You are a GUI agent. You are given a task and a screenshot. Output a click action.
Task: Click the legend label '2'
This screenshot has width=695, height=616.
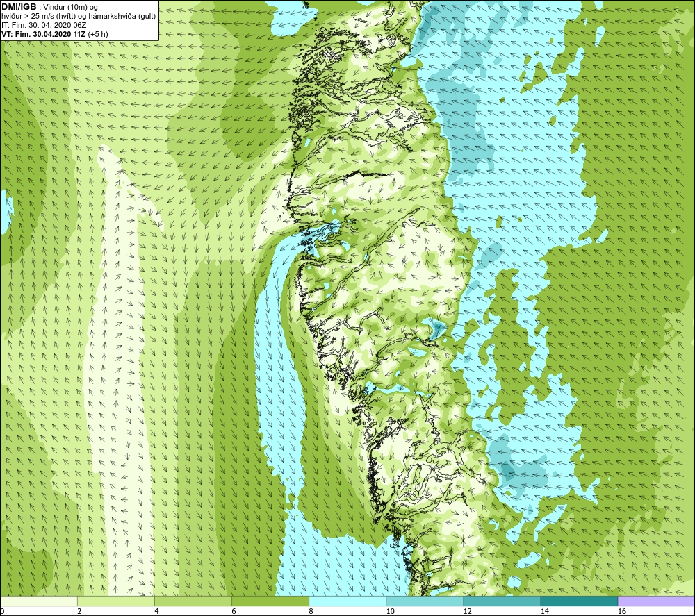coord(79,612)
